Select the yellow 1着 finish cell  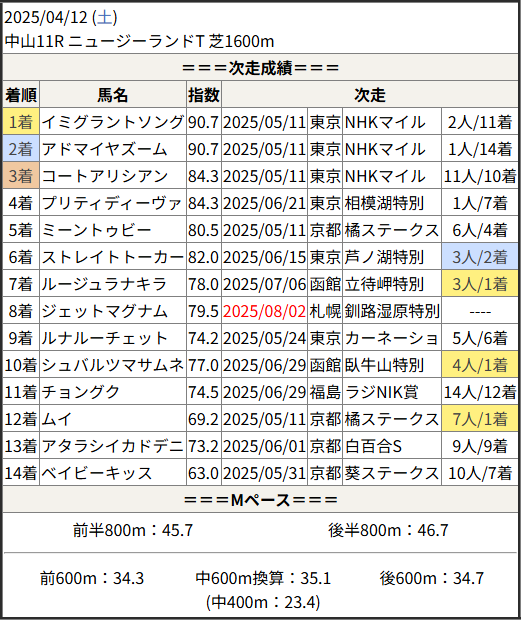tap(21, 121)
